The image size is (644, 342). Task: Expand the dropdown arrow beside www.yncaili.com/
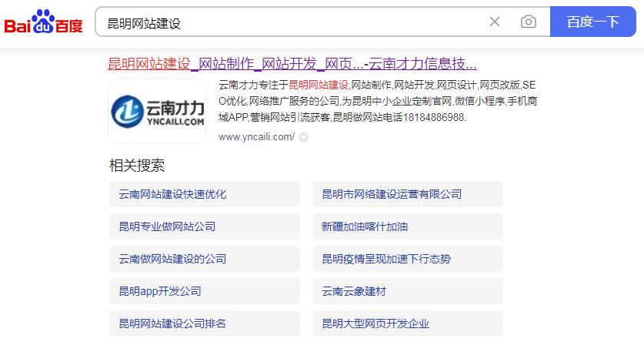[303, 137]
